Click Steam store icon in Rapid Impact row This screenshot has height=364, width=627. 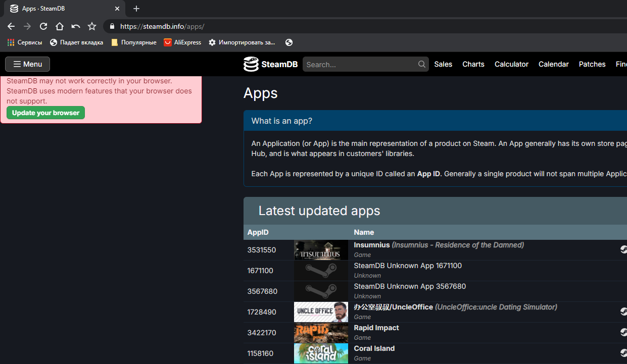click(624, 332)
